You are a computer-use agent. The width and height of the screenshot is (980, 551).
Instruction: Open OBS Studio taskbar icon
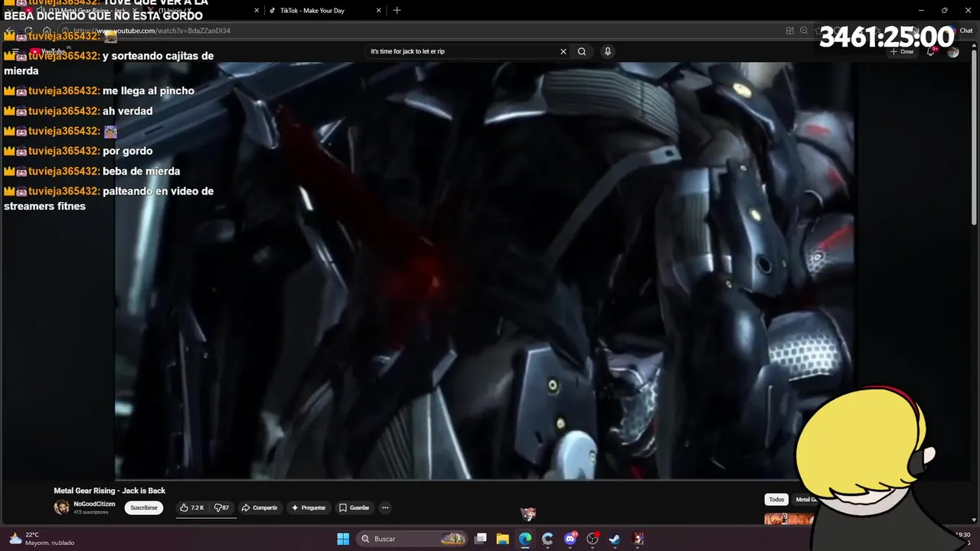coord(593,539)
